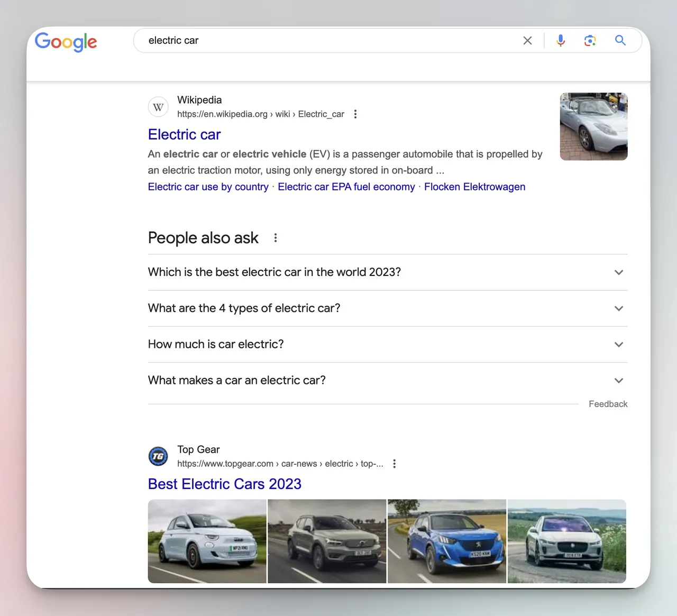Open the white Jaguar I-Pace thumbnail
This screenshot has height=616, width=677.
(x=567, y=541)
